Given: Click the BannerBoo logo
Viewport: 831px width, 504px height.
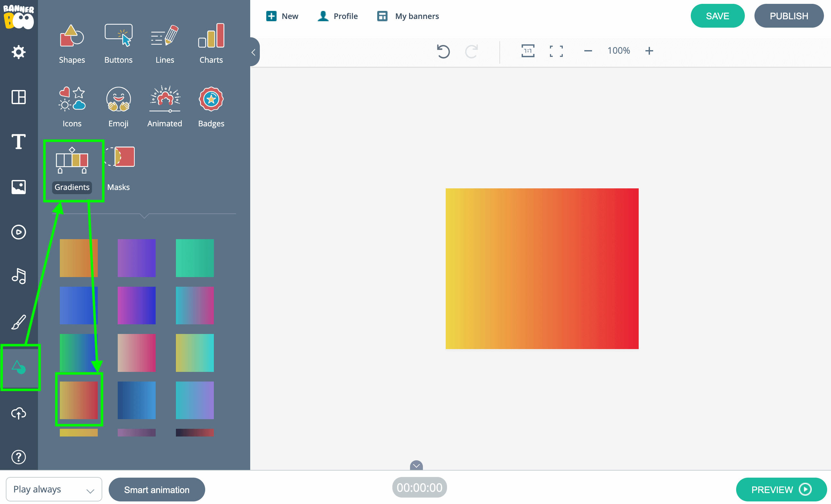Looking at the screenshot, I should 19,17.
